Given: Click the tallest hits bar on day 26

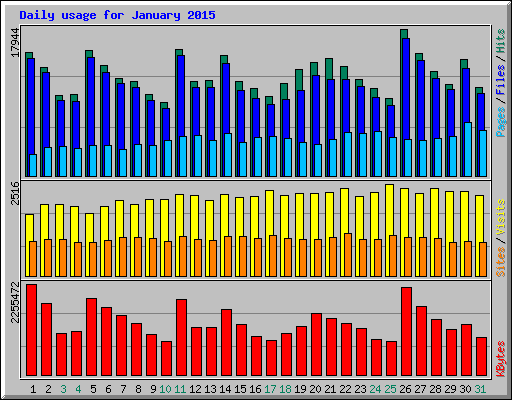Looking at the screenshot, I should tap(404, 34).
